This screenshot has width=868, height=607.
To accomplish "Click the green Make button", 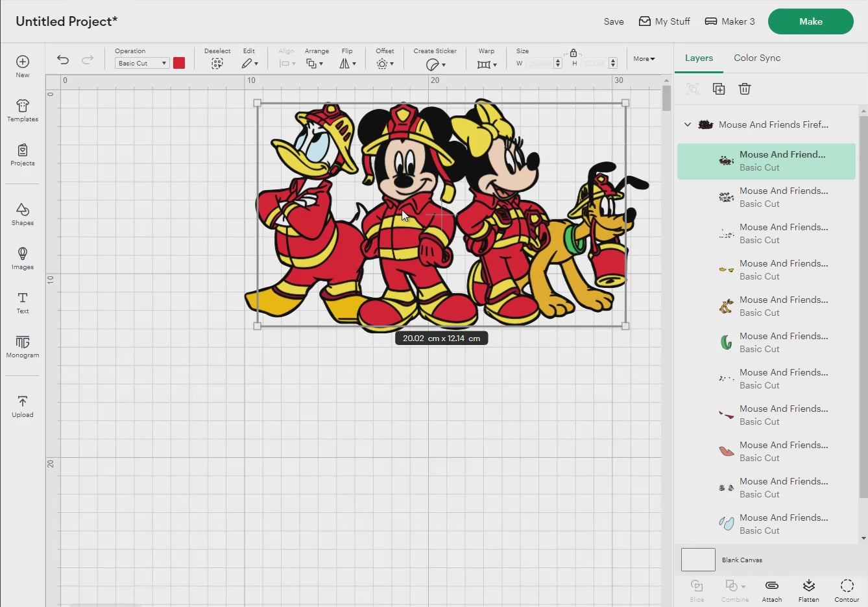I will pos(811,21).
